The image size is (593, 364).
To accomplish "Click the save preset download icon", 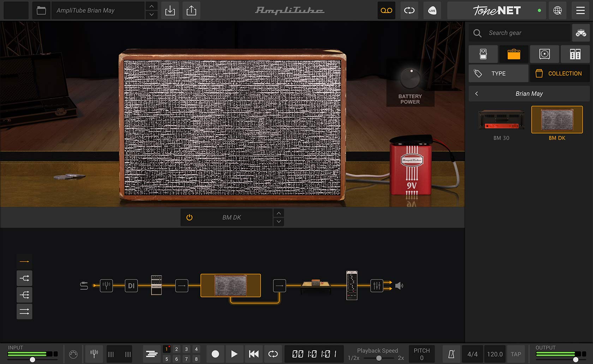I will (x=170, y=11).
